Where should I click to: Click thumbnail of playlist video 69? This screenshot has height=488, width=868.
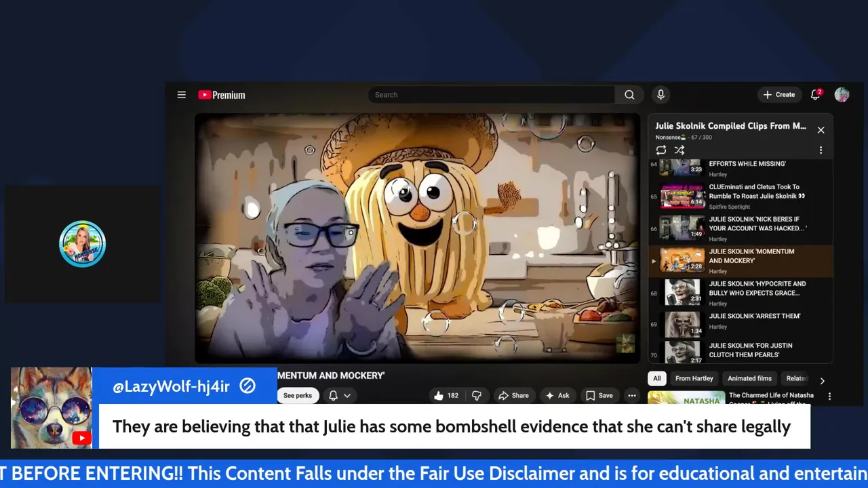[x=682, y=325]
